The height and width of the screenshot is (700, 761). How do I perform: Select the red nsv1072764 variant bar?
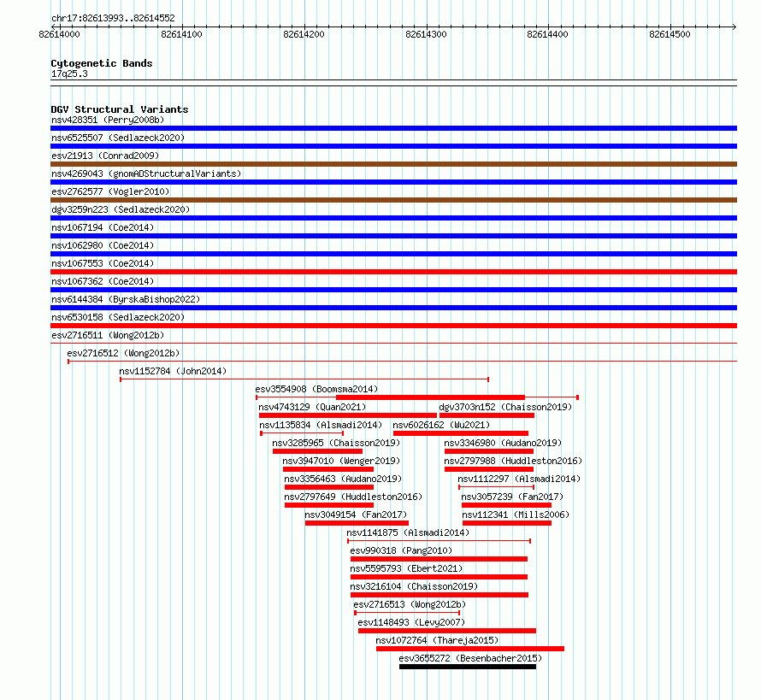(470, 649)
